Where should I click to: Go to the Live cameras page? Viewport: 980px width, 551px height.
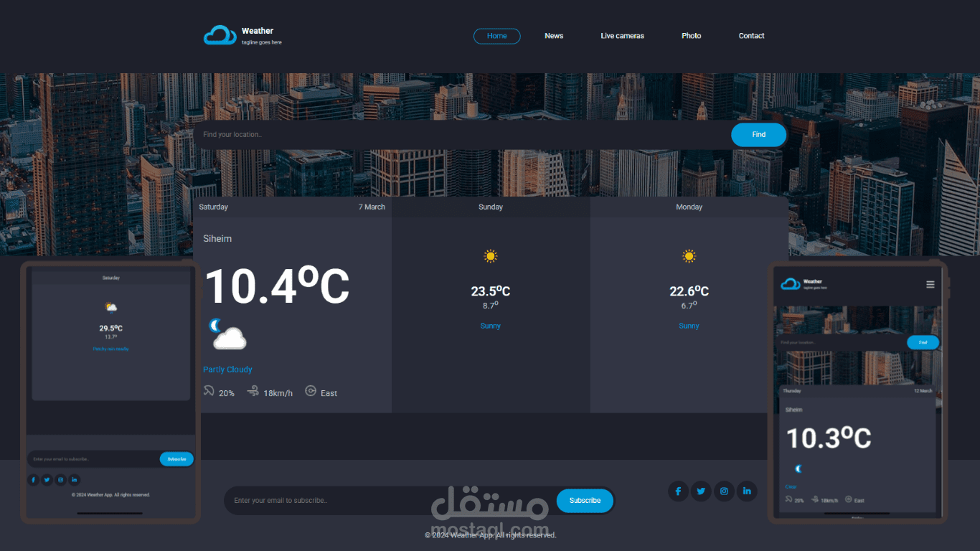622,35
